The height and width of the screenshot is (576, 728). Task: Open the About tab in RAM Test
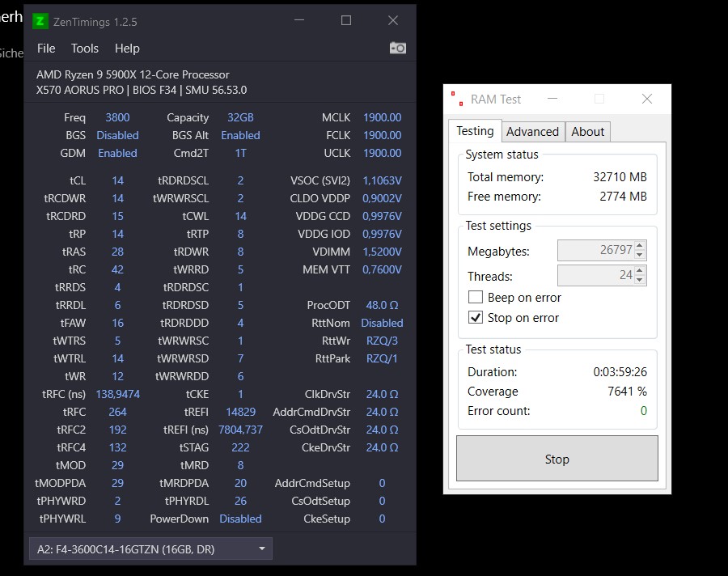588,132
